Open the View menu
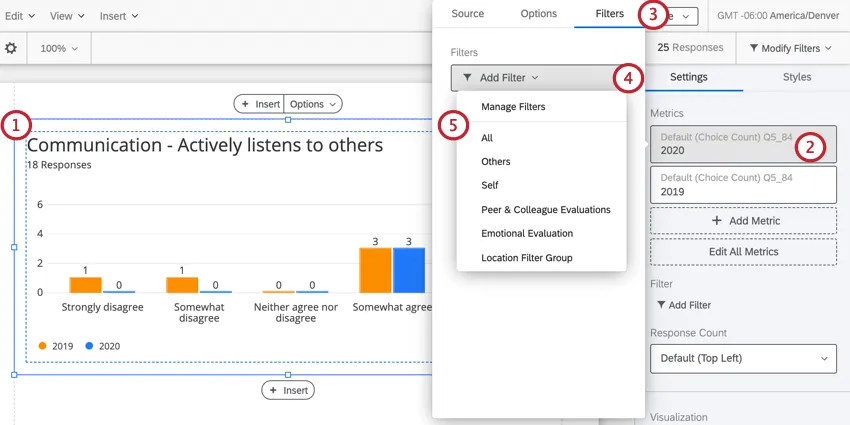 [68, 16]
